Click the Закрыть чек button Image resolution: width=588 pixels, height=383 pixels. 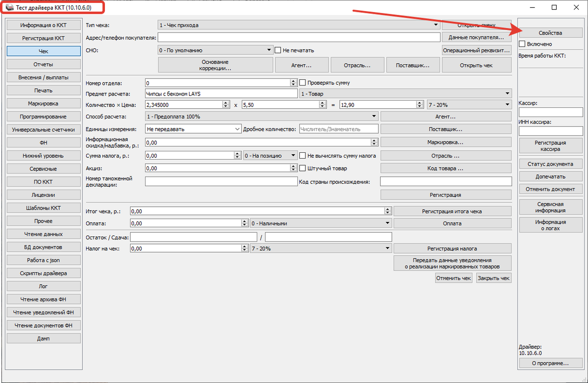click(x=493, y=278)
